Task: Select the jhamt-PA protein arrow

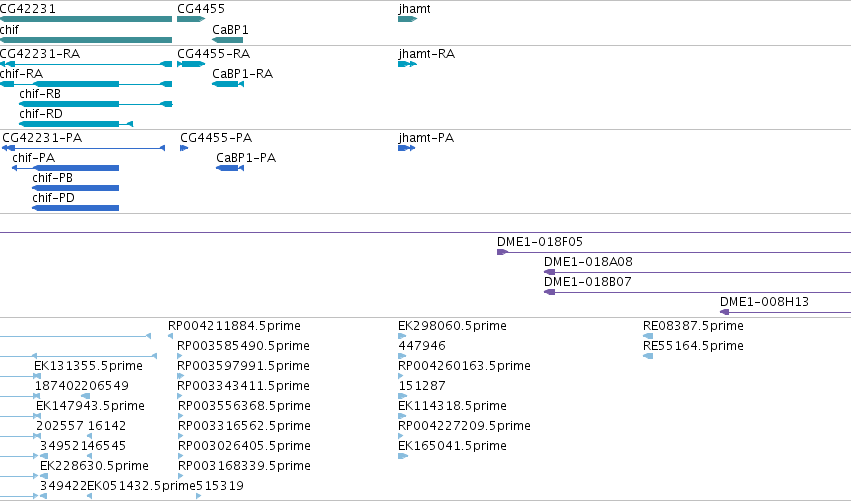Action: [407, 148]
